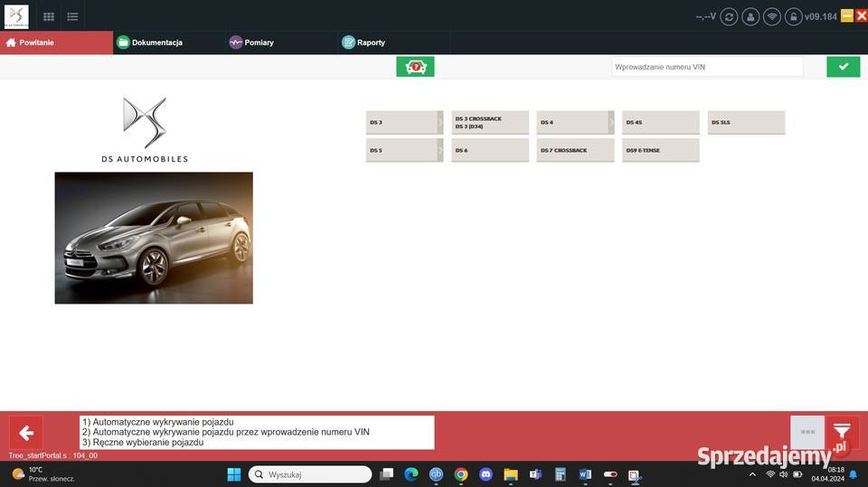Open qBittorrent from the taskbar
The image size is (868, 487).
(436, 474)
